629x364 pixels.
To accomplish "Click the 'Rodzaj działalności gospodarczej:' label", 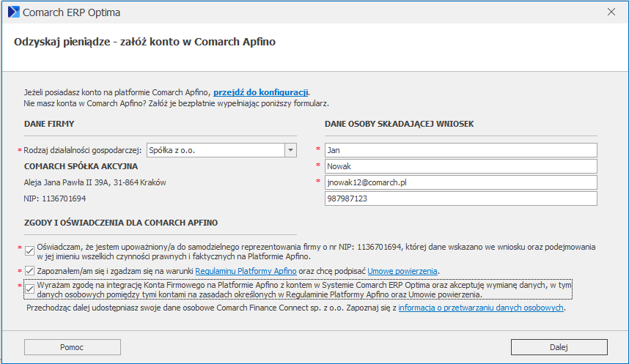I will [x=83, y=150].
